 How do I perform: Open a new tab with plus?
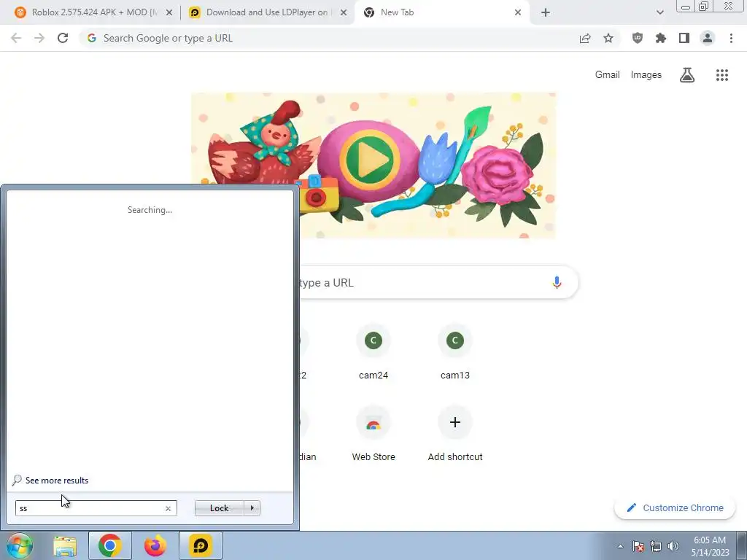tap(546, 12)
